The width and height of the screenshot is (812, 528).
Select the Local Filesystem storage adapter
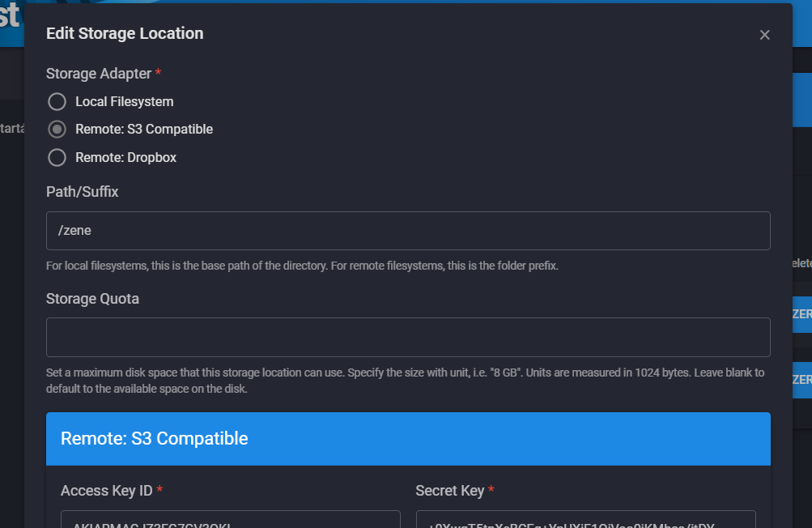[57, 101]
